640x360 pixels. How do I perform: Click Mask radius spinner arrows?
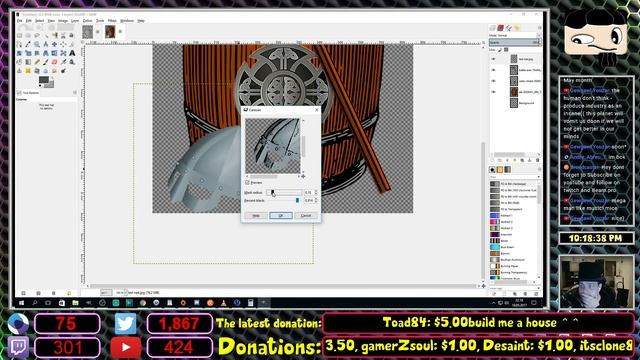tap(316, 192)
